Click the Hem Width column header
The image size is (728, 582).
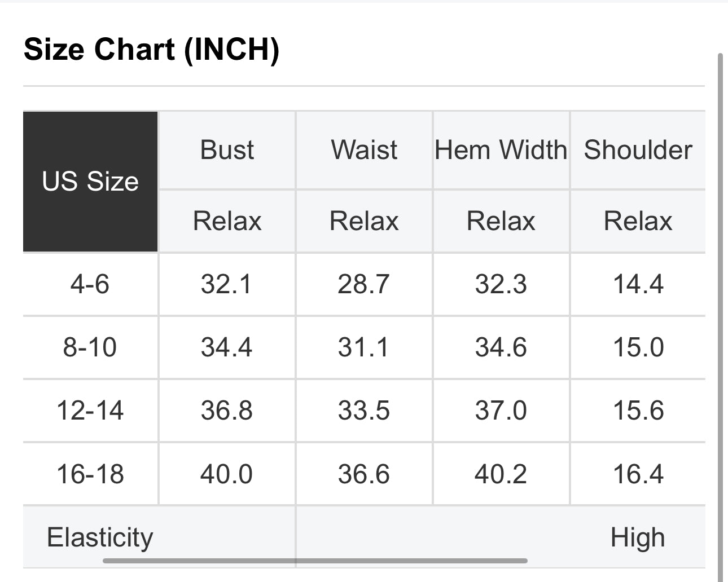click(501, 150)
